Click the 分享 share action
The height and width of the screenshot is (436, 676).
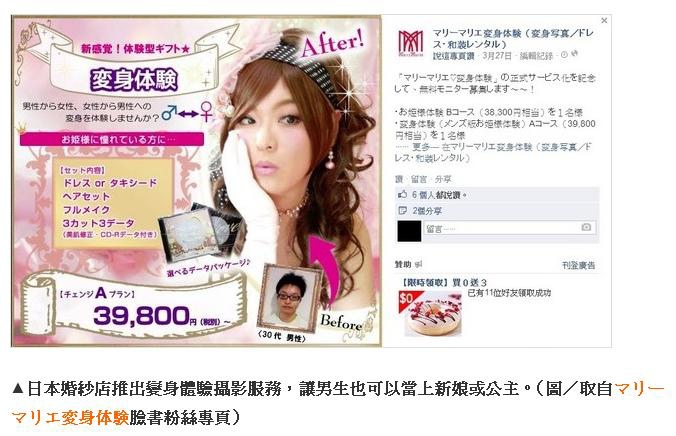[x=443, y=179]
